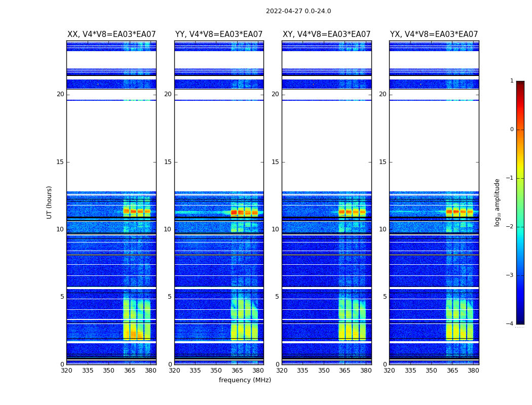
Task: Select the XY panel title above third plot
Action: (x=326, y=34)
